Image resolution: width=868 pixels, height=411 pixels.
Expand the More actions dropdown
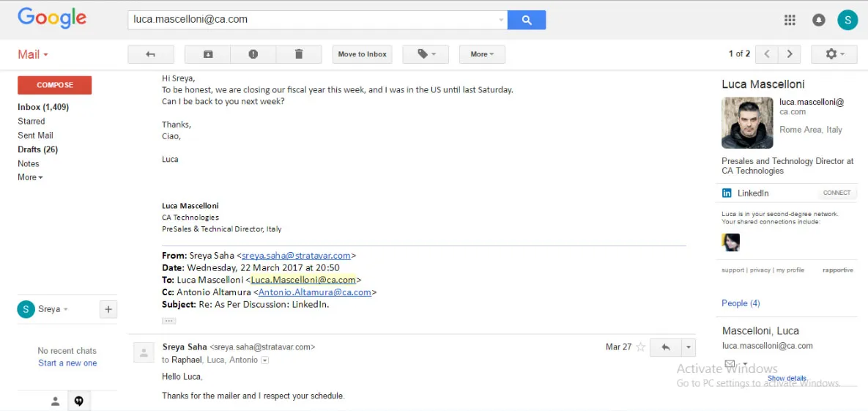point(482,54)
